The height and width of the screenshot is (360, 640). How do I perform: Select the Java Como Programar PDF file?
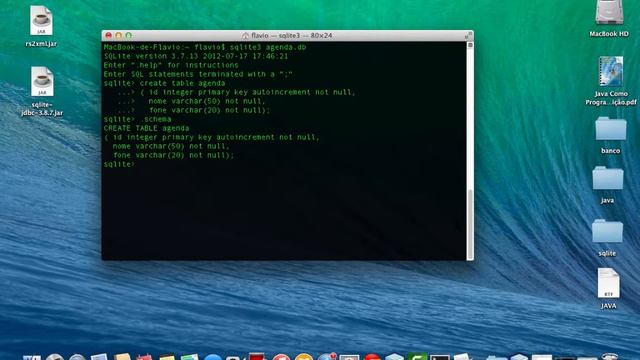coord(611,72)
